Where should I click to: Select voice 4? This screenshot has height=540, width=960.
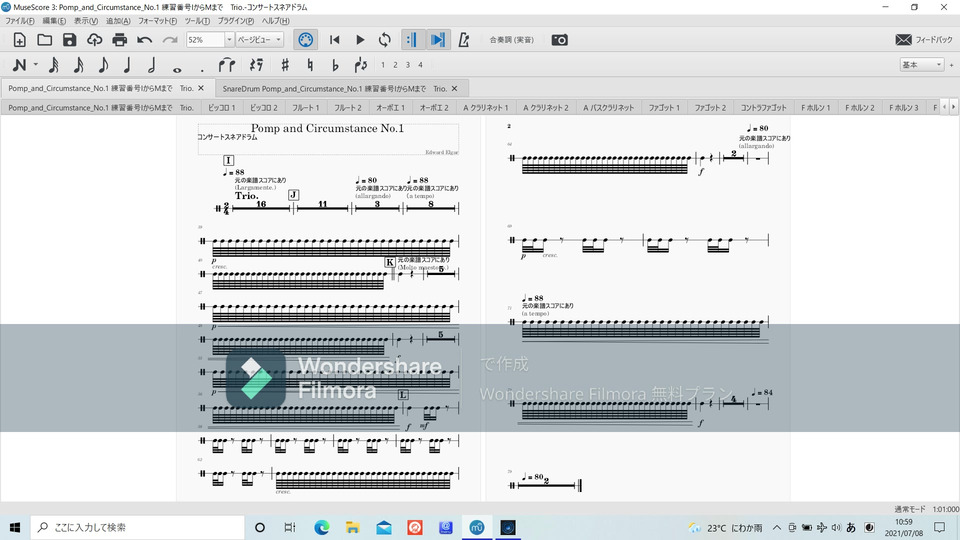(x=420, y=65)
